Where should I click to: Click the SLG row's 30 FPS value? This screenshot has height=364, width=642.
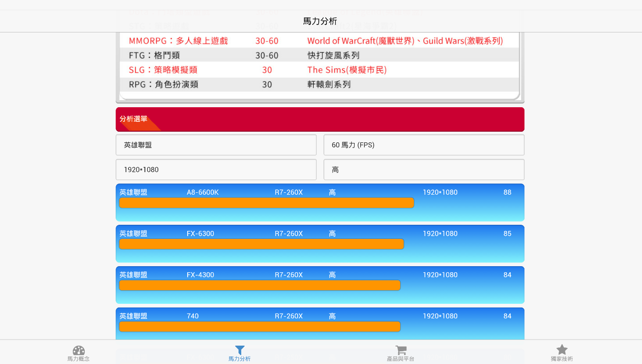[x=267, y=70]
